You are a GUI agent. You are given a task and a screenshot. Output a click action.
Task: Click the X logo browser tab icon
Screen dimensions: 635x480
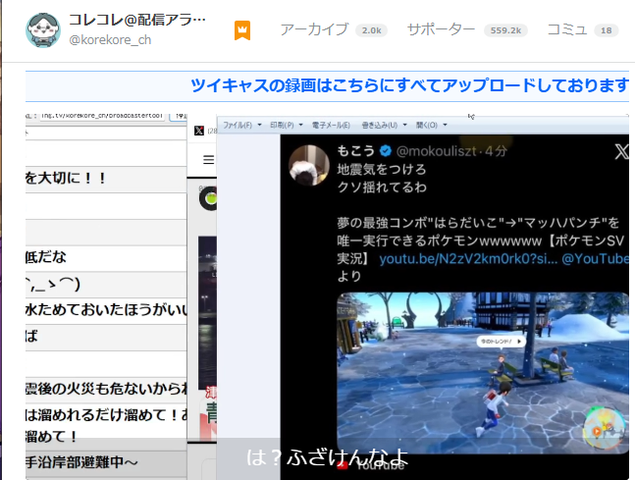pyautogui.click(x=199, y=130)
